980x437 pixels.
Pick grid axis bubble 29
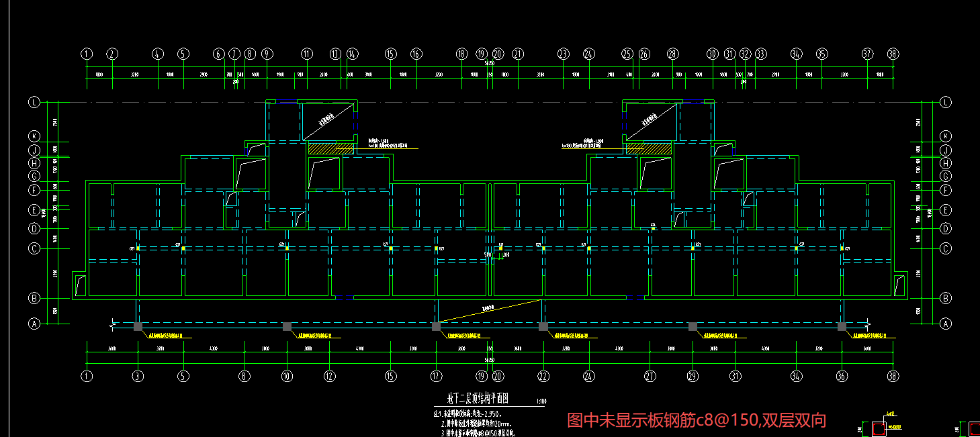[693, 377]
